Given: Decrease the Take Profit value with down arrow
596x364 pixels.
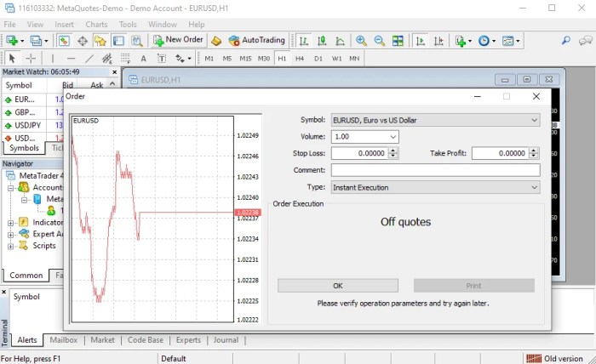Looking at the screenshot, I should (534, 156).
